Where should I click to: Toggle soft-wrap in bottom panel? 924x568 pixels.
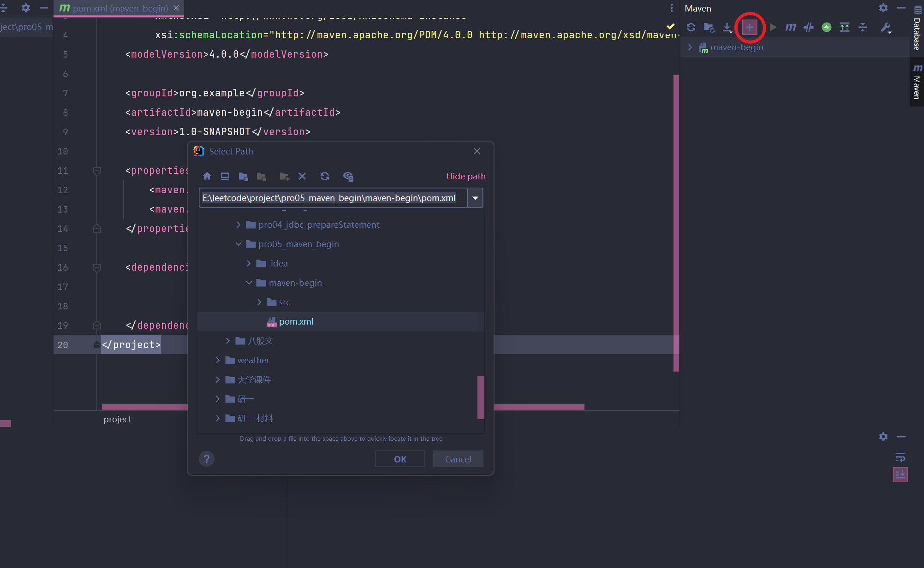point(900,457)
